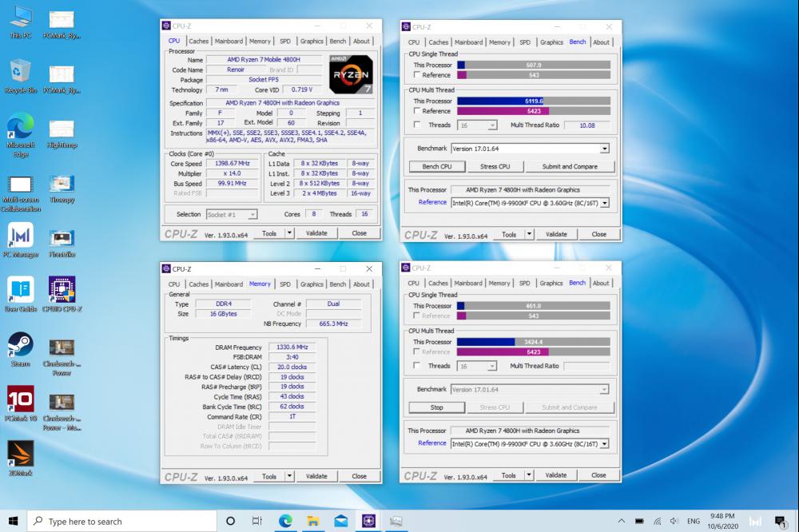
Task: Launch the PCMark 10 desktop shortcut
Action: click(x=21, y=403)
